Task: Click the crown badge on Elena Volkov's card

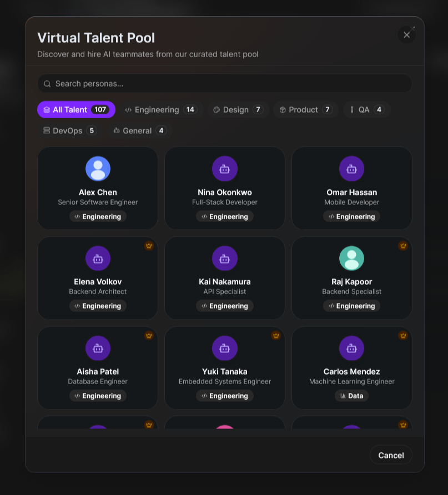Action: click(149, 246)
